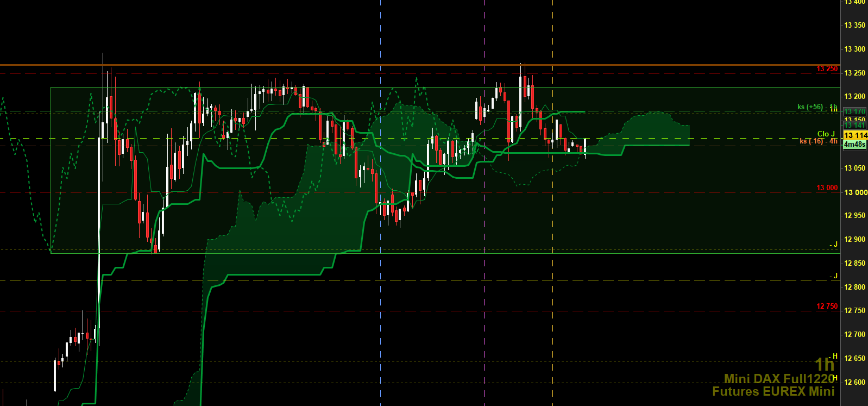Select the "ks (+56) - 1h" level label

pos(817,107)
